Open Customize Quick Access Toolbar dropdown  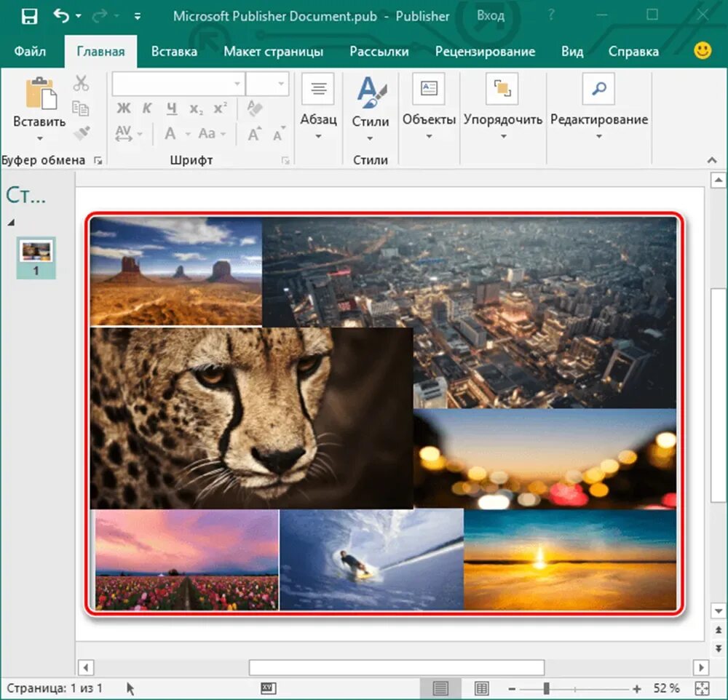(x=138, y=16)
